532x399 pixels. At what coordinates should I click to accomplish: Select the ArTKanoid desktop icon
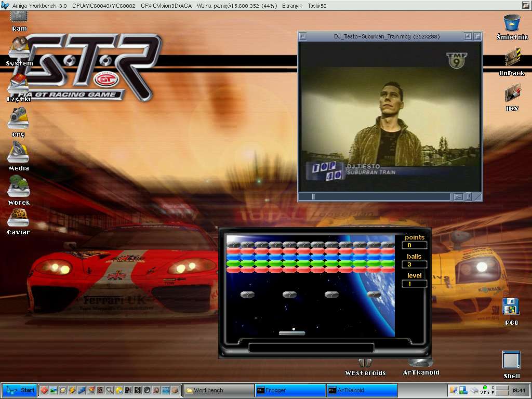point(421,367)
